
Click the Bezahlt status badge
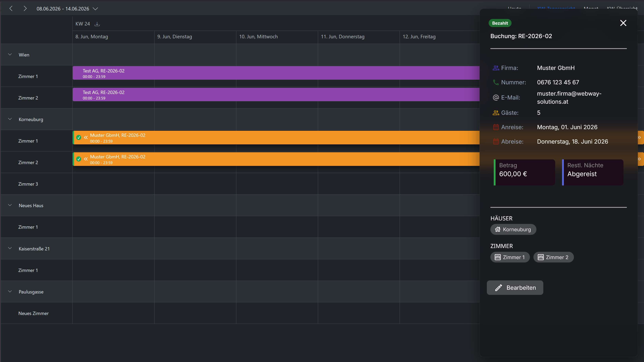[x=500, y=23]
